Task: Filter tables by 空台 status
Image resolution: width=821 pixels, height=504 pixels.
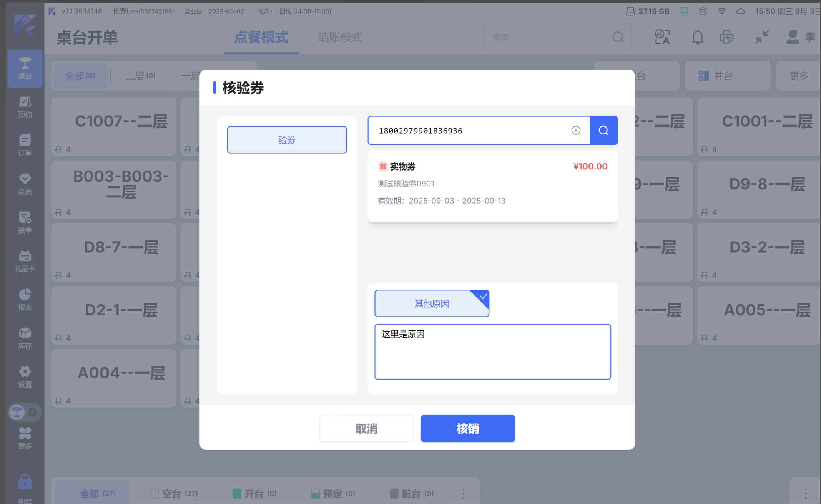Action: [x=174, y=493]
